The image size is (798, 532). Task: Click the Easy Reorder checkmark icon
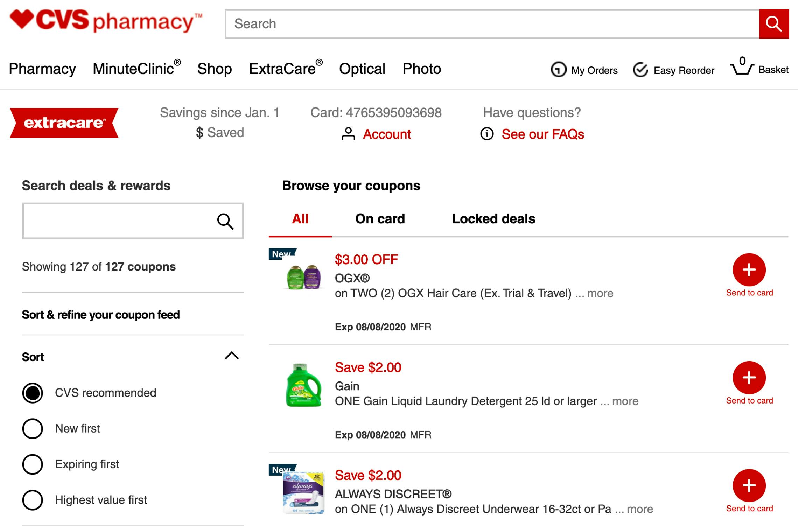[x=640, y=70]
